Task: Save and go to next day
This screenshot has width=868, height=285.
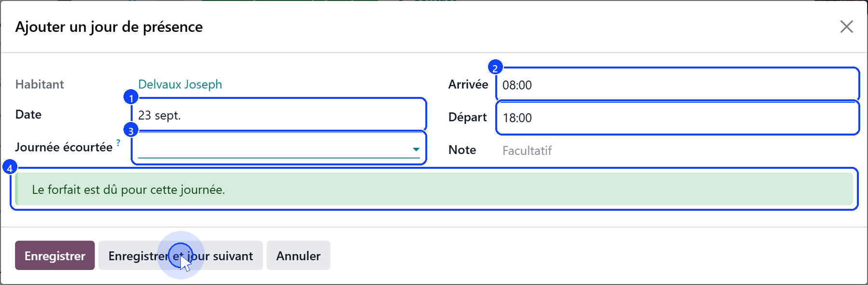Action: click(x=180, y=256)
